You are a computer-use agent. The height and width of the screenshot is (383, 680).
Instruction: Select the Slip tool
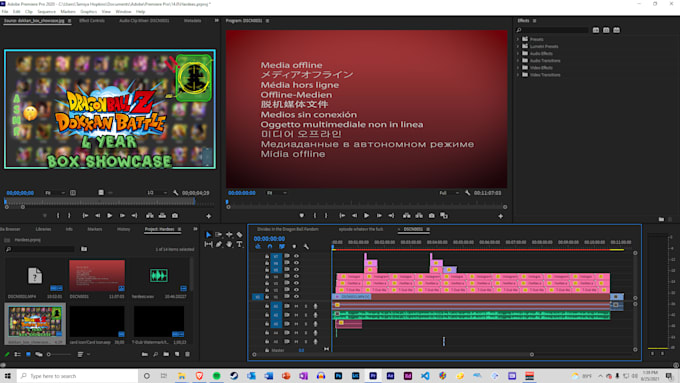coord(208,245)
